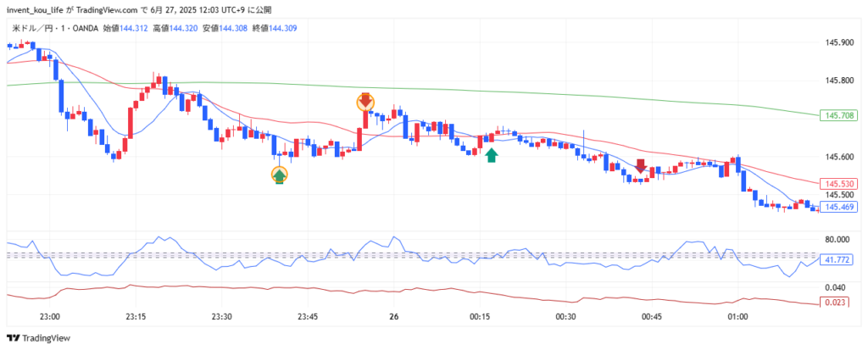Click the 145.600 price axis label
The image size is (868, 350).
tap(839, 158)
